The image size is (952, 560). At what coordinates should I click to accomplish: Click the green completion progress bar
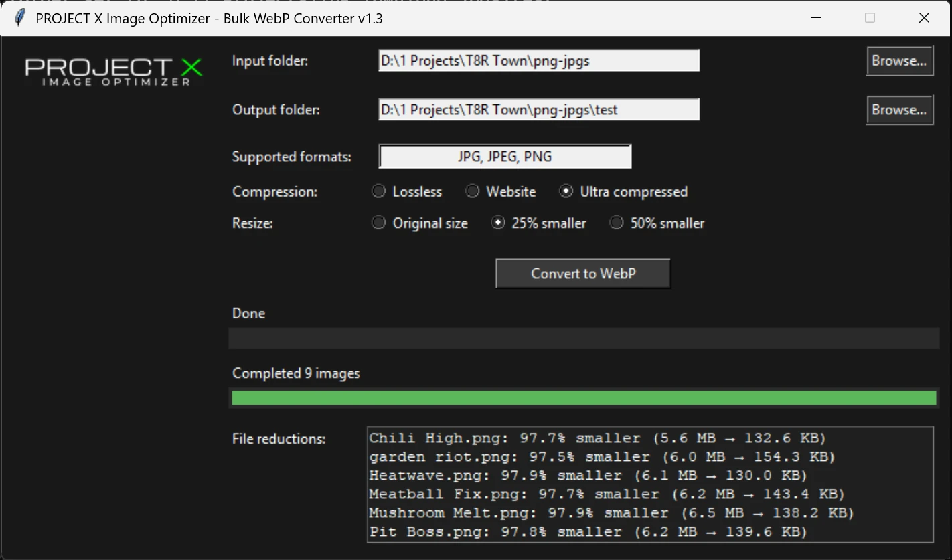(x=584, y=397)
